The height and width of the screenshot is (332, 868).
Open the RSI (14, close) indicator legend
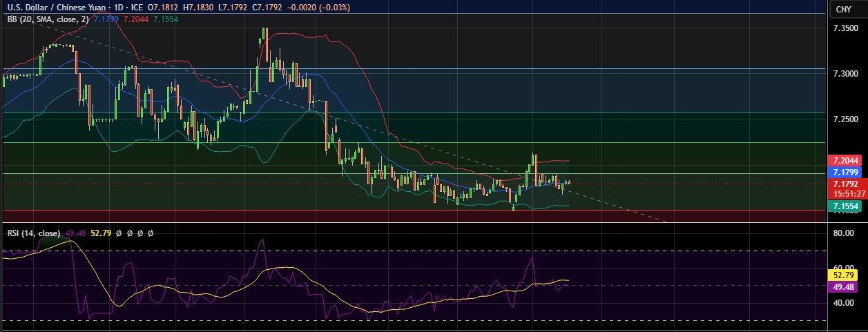pos(33,233)
